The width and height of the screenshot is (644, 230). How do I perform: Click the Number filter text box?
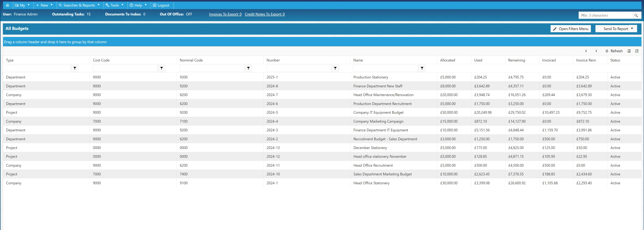click(x=298, y=68)
